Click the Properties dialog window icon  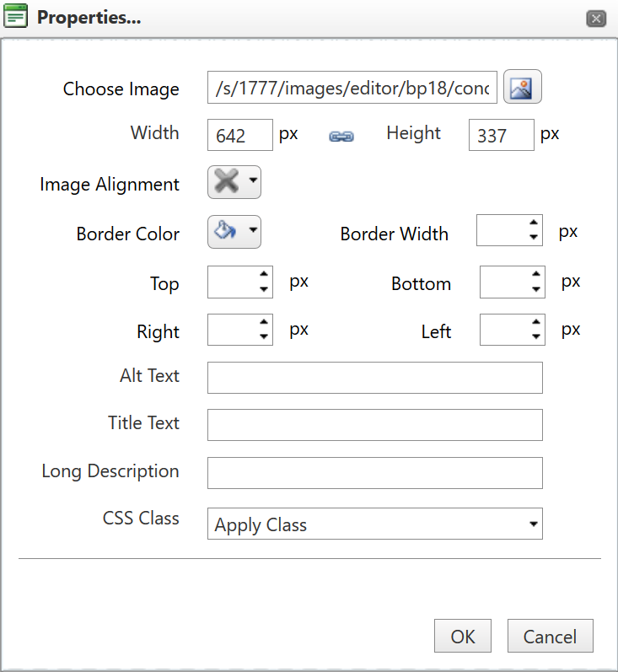point(15,16)
